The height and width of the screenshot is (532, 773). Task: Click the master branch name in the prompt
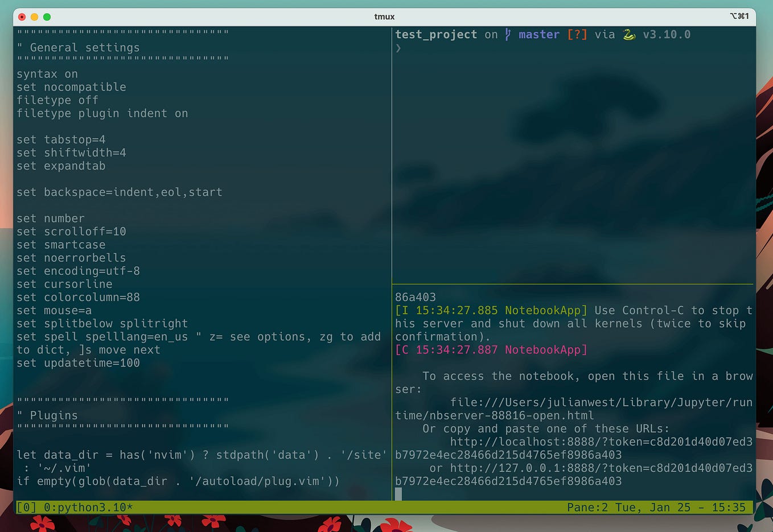539,34
